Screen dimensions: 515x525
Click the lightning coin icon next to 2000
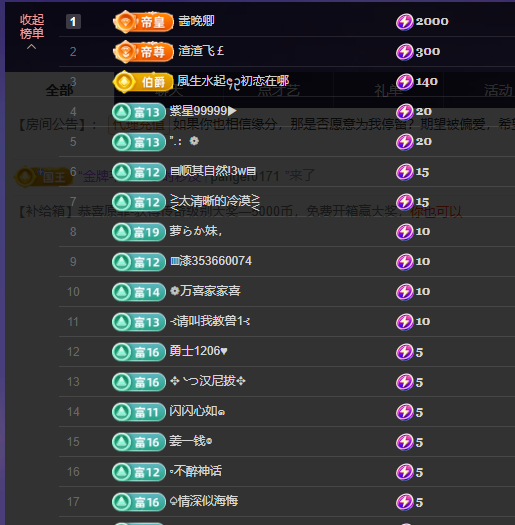point(404,22)
